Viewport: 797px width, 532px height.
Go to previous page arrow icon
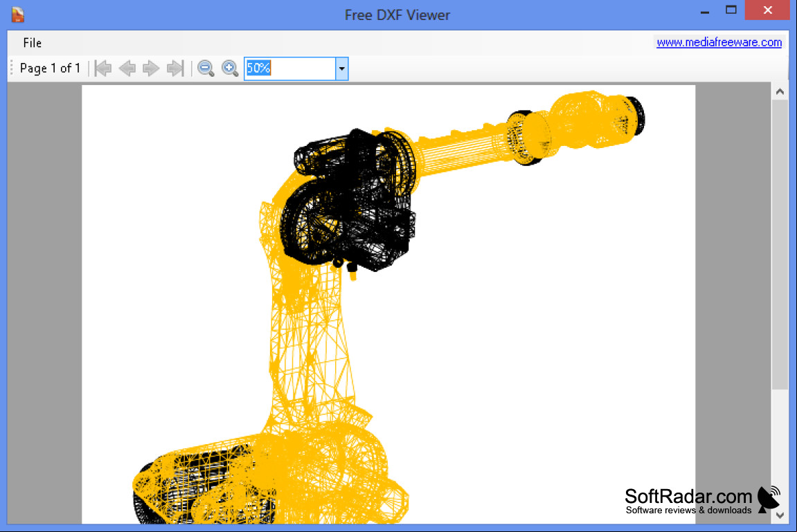click(127, 68)
